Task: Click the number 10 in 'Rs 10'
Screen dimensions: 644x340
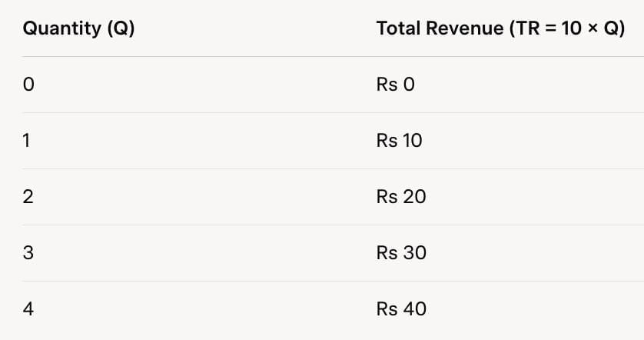Action: (412, 141)
